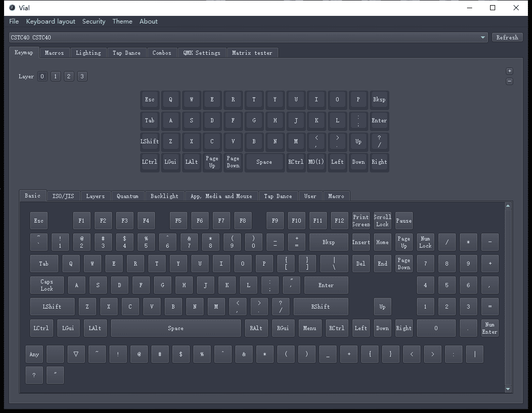Open the Vial device selection dropdown
Image resolution: width=532 pixels, height=413 pixels.
482,37
